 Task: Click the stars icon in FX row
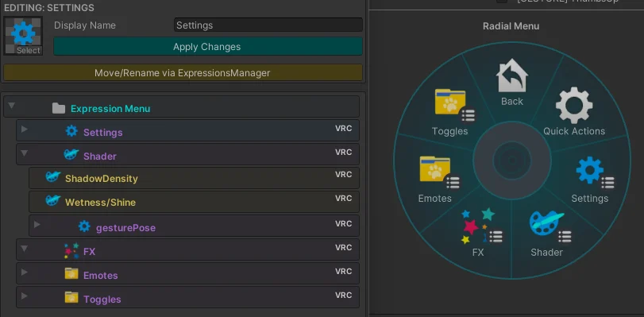click(x=71, y=250)
